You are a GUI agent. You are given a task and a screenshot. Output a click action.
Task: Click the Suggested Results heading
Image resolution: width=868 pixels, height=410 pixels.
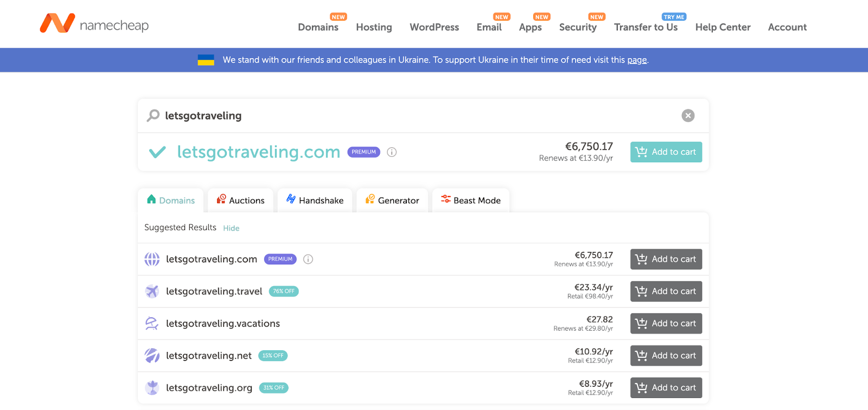pyautogui.click(x=180, y=228)
